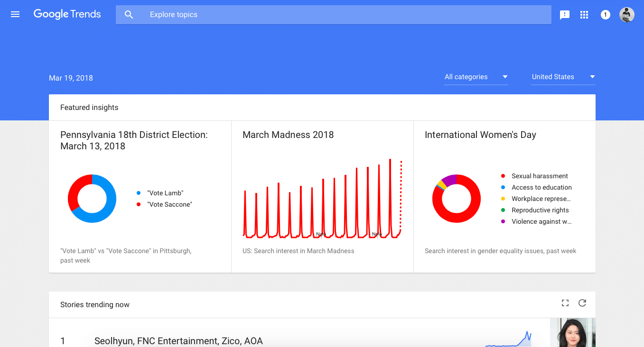644x347 pixels.
Task: Click the blue "Vote Lamb" legend dot
Action: 139,193
